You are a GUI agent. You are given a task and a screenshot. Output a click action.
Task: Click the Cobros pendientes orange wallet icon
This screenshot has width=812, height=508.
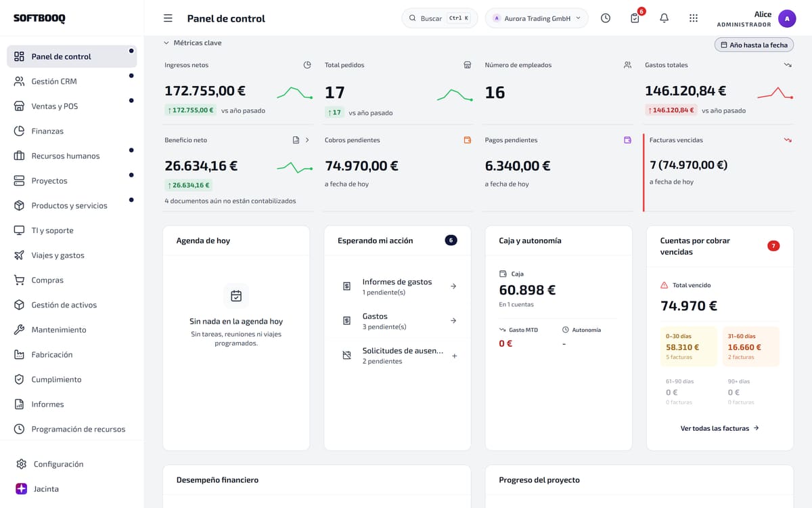(x=467, y=140)
